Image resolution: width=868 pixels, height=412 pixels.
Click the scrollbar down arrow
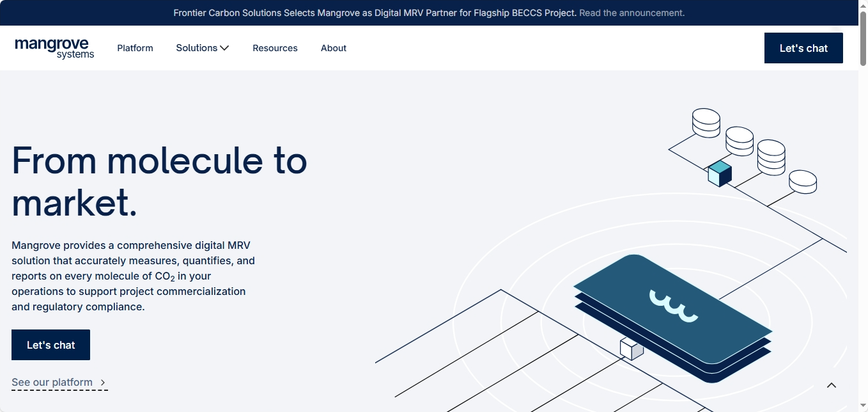pos(863,407)
